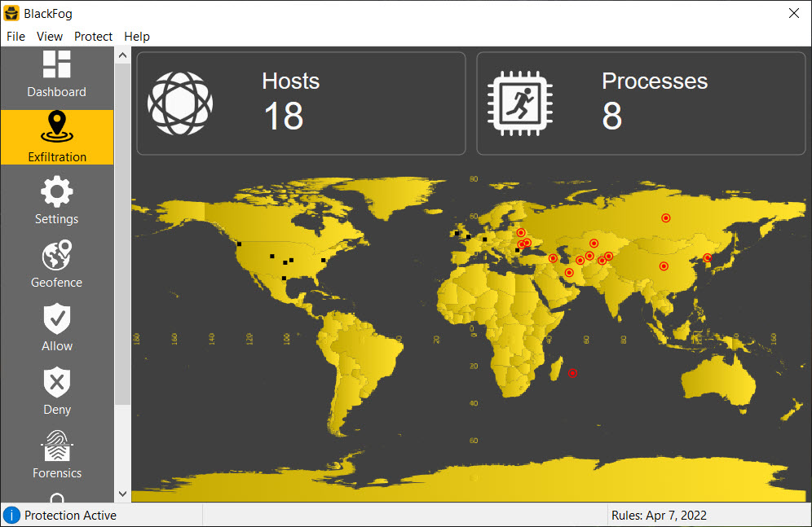This screenshot has height=527, width=812.
Task: Click the sidebar vertical scrollbar thumb
Action: pyautogui.click(x=123, y=235)
